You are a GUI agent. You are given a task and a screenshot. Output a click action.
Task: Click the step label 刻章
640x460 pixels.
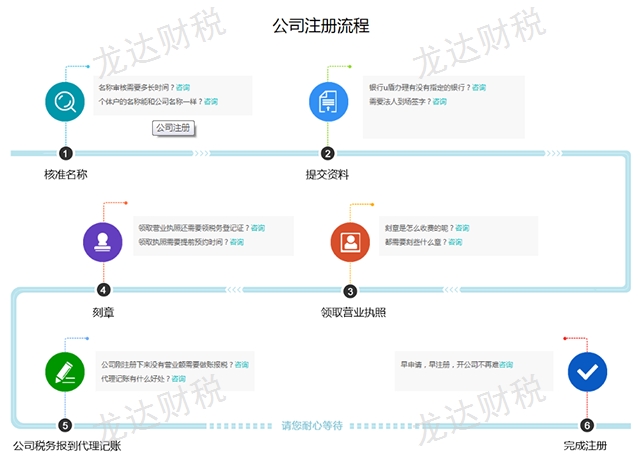103,313
